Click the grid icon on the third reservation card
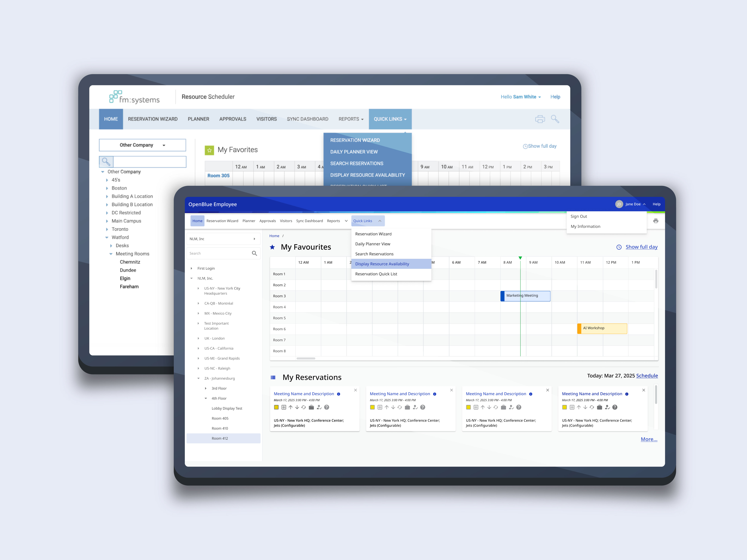This screenshot has height=560, width=747. click(x=476, y=407)
